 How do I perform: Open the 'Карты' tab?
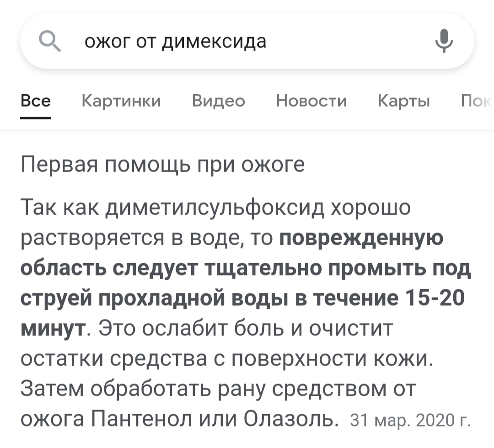click(x=404, y=101)
